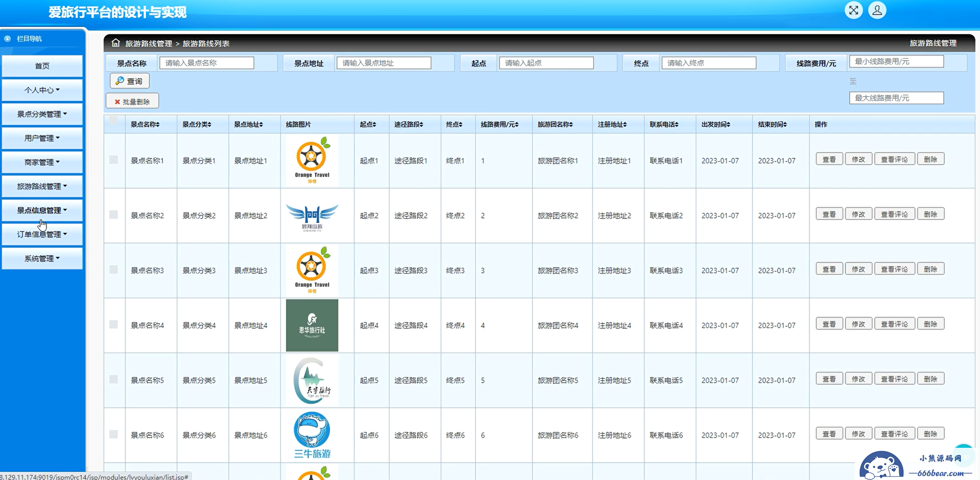Expand the 商家管理 sidebar menu

(42, 162)
